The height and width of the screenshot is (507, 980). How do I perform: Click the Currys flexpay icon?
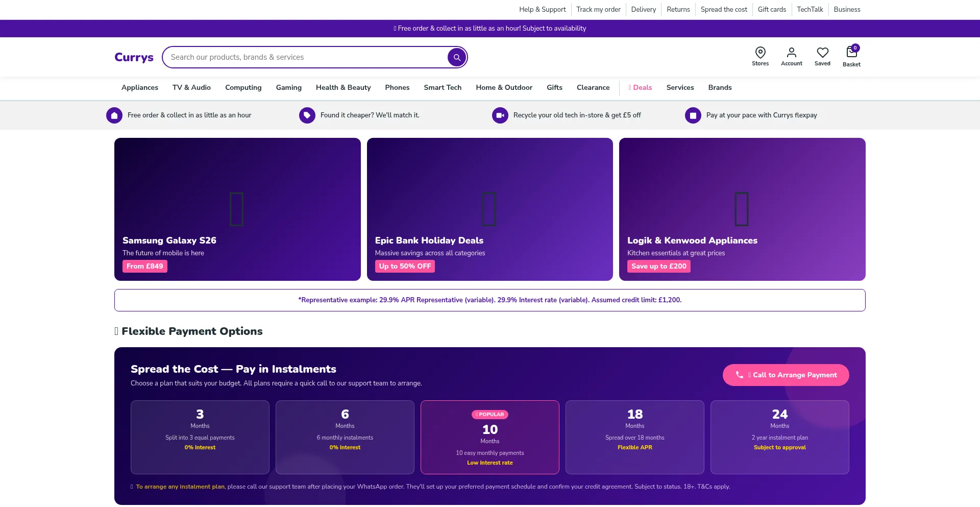coord(693,115)
